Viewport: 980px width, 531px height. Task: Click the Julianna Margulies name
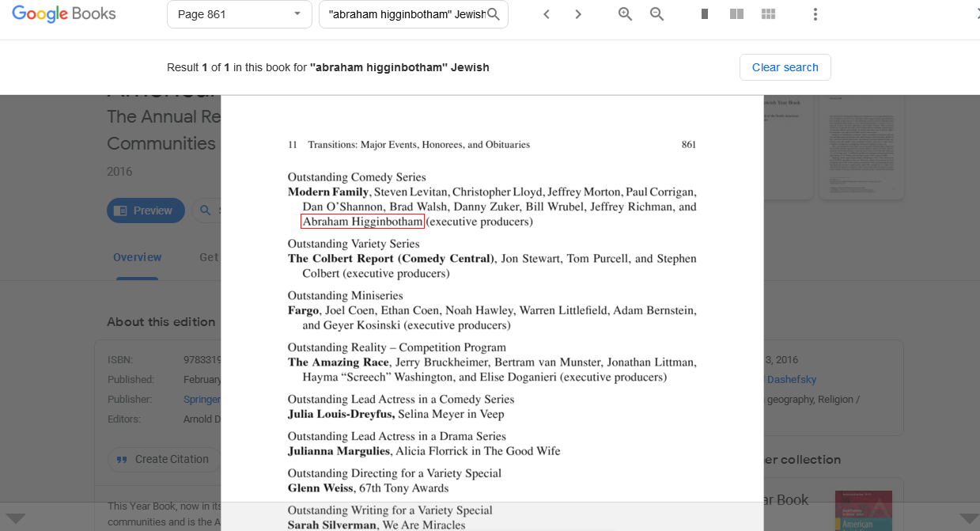pos(339,451)
